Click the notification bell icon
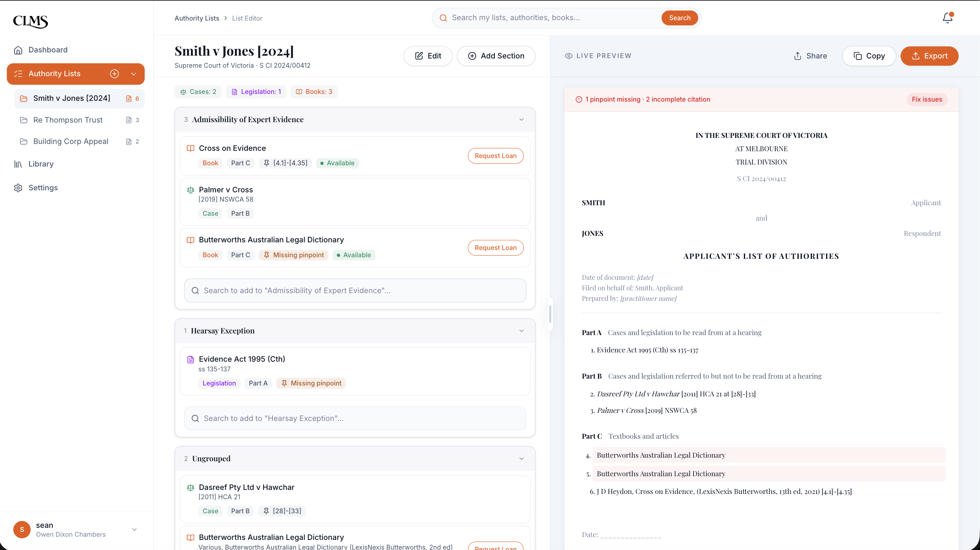 tap(947, 18)
